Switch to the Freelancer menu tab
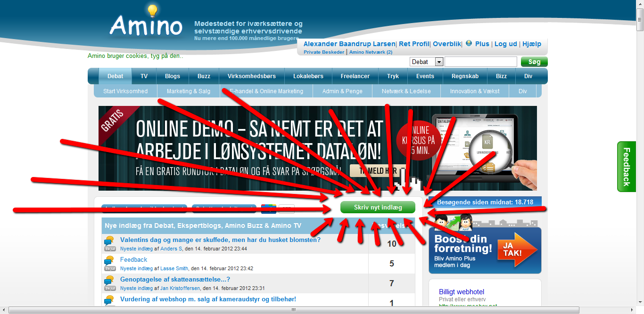 [x=355, y=76]
